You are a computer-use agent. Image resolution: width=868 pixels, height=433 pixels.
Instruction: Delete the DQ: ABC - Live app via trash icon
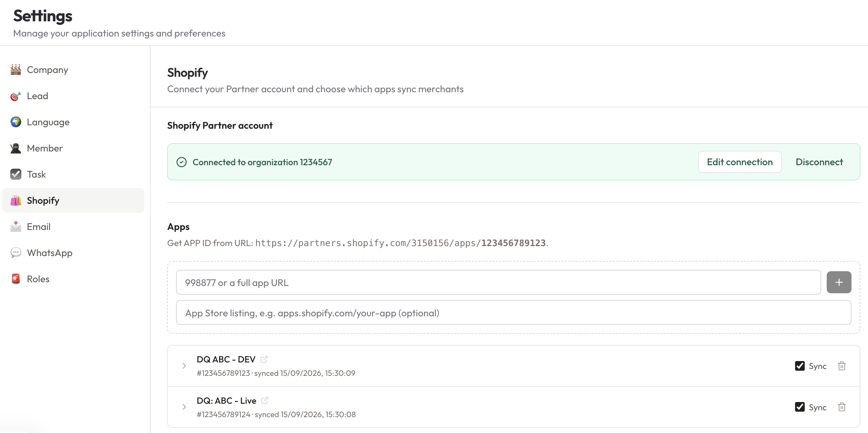tap(842, 407)
